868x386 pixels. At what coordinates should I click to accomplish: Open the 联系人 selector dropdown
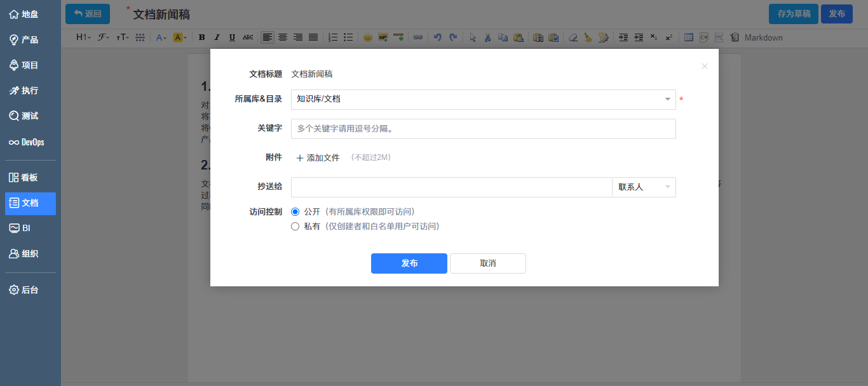pos(644,187)
